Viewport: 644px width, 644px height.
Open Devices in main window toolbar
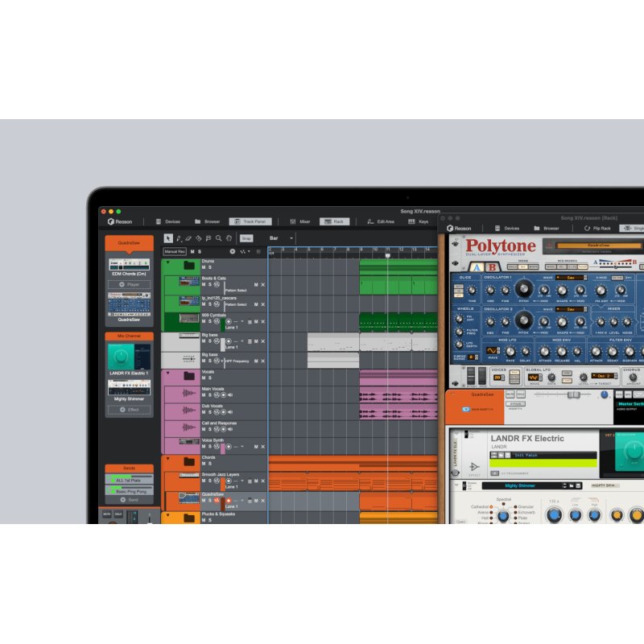point(168,222)
